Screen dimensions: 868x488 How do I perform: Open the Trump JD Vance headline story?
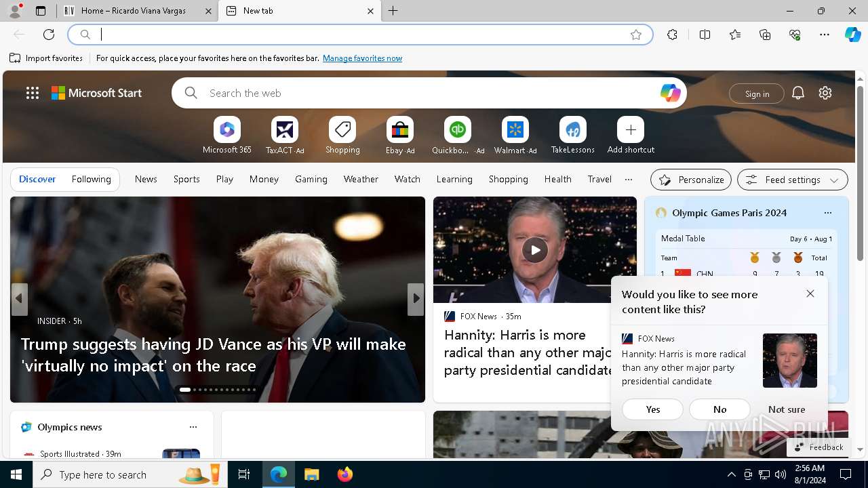pyautogui.click(x=214, y=354)
